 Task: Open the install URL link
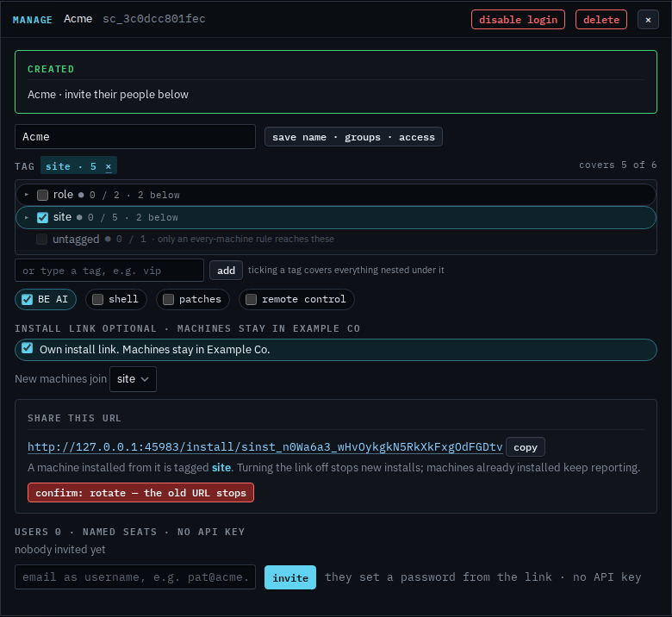coord(264,446)
